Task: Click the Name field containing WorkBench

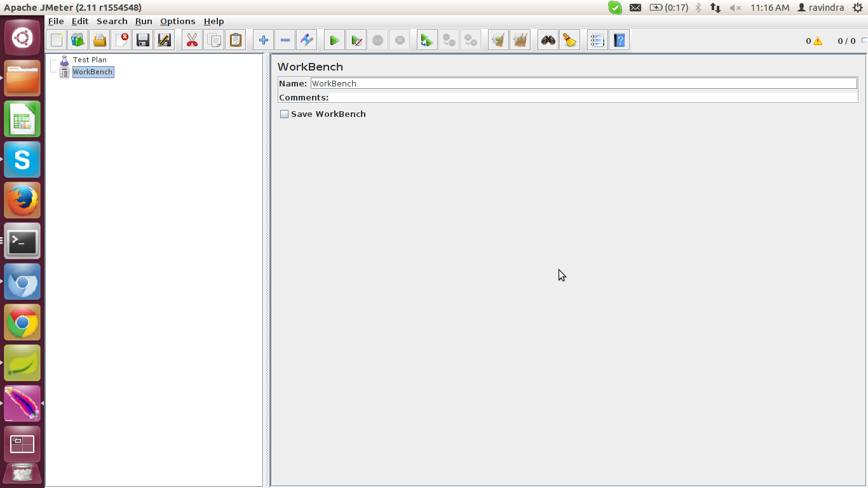Action: point(583,83)
